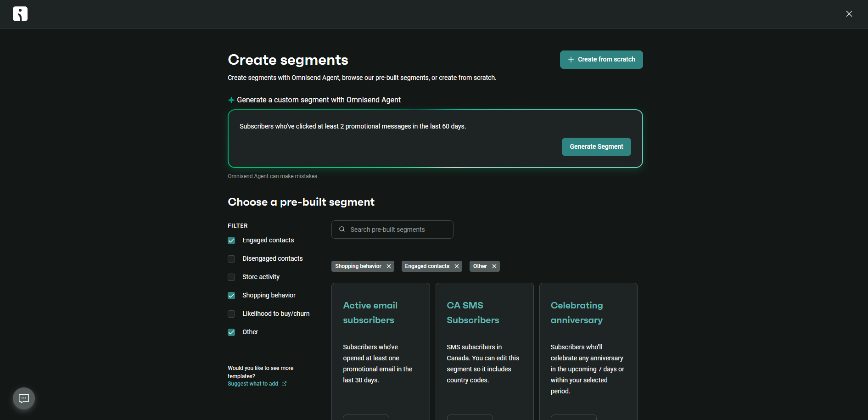
Task: Close the Create segments dialog
Action: (849, 14)
